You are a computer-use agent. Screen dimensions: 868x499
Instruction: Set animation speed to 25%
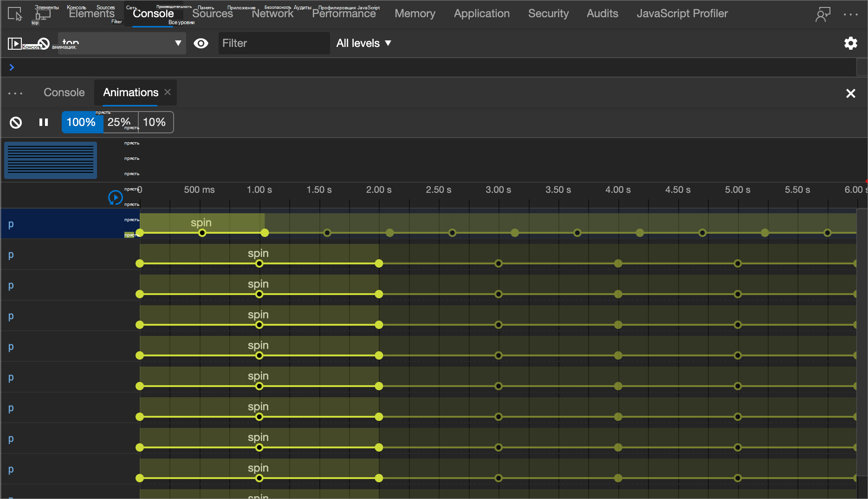119,122
